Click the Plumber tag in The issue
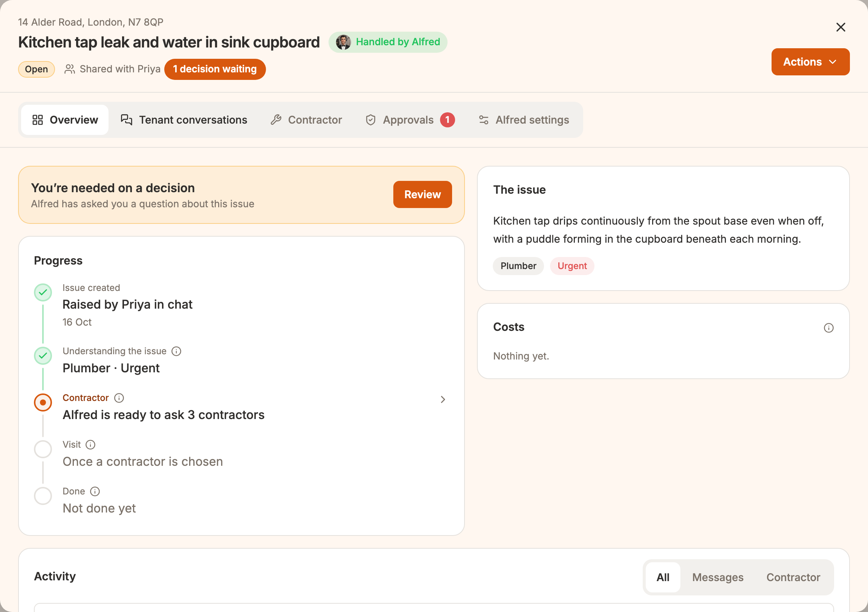The width and height of the screenshot is (868, 612). tap(518, 266)
